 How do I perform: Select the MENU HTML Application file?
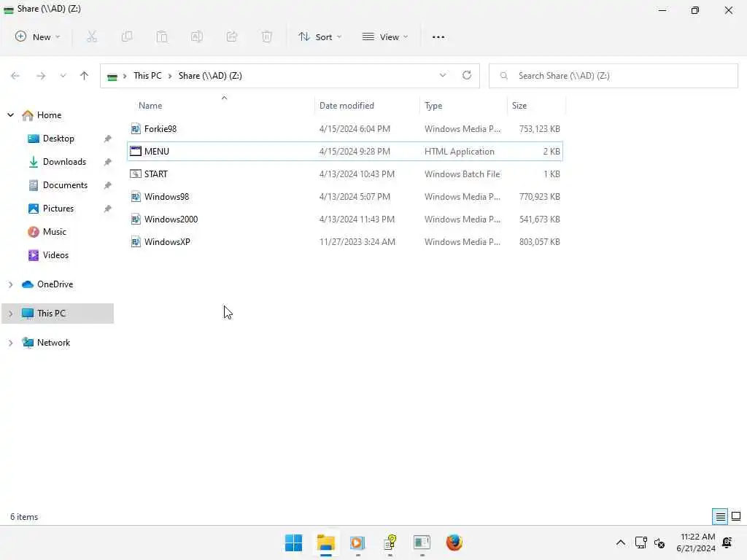(x=345, y=152)
